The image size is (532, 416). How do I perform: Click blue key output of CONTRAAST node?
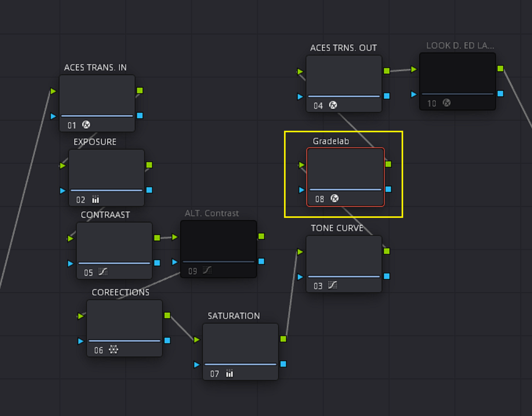pyautogui.click(x=157, y=263)
